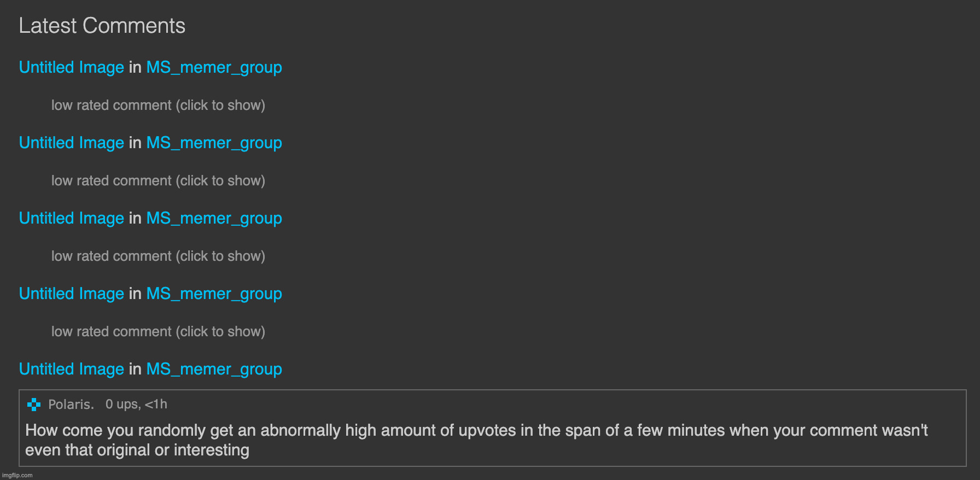980x480 pixels.
Task: Click Polaris's blue pixel user icon
Action: (x=34, y=405)
